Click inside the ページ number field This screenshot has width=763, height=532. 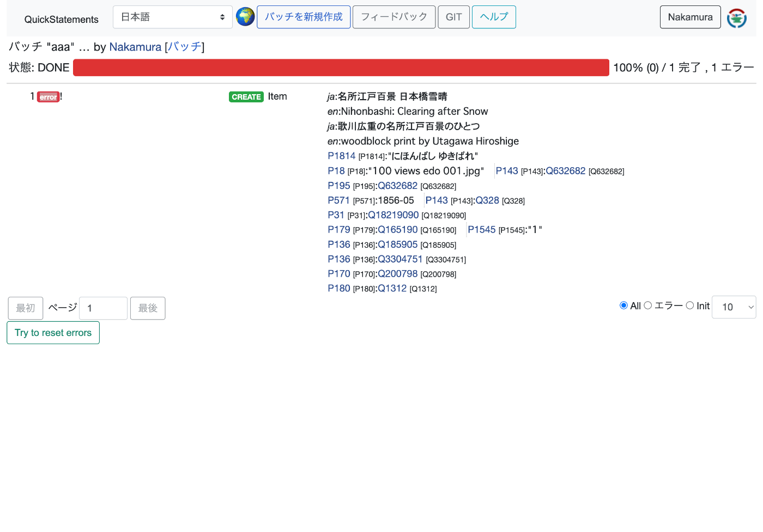[103, 308]
